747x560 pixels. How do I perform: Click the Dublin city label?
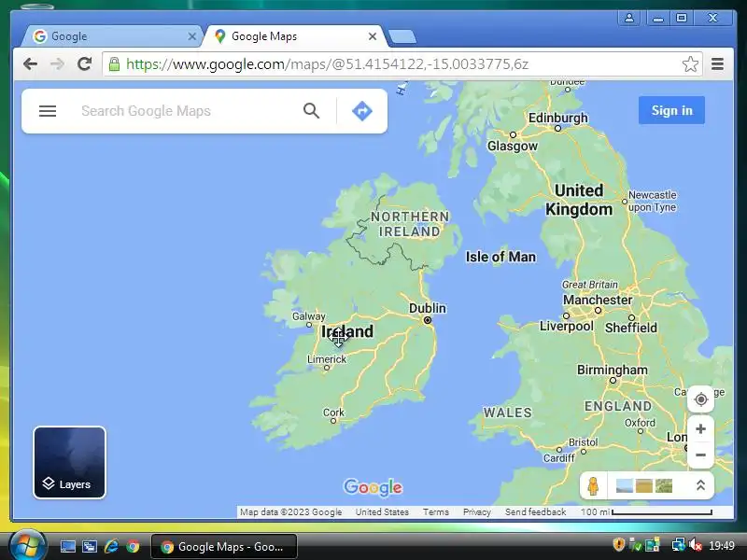click(428, 308)
